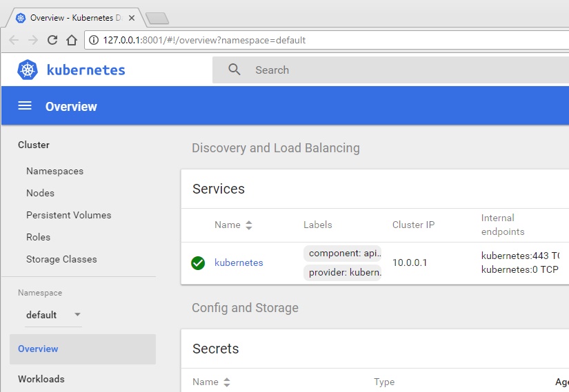Open a new browser tab

click(x=157, y=18)
